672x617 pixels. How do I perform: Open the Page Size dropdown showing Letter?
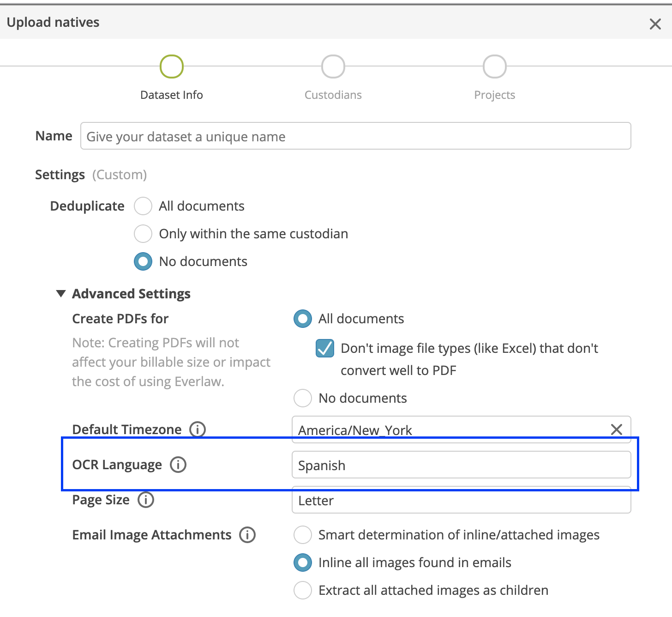[461, 500]
